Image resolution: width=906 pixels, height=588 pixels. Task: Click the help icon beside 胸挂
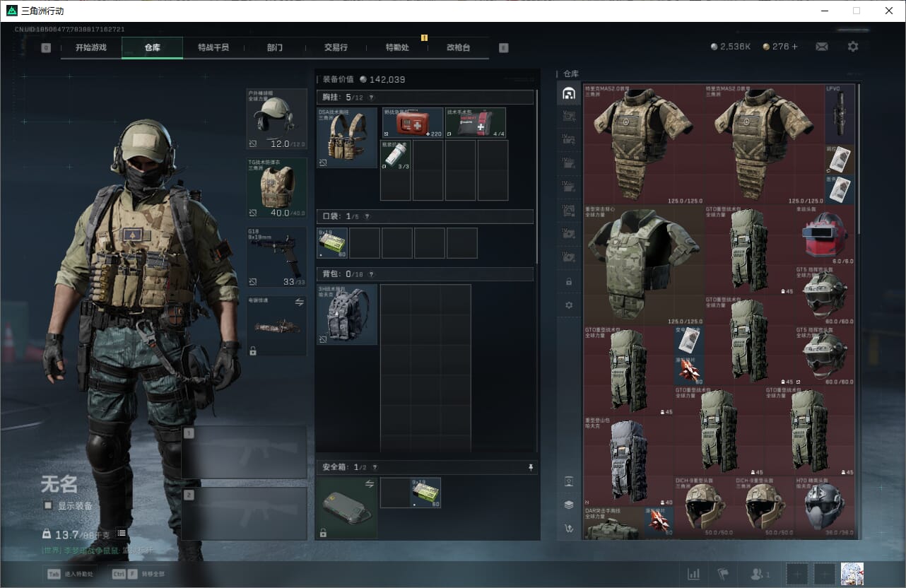371,98
